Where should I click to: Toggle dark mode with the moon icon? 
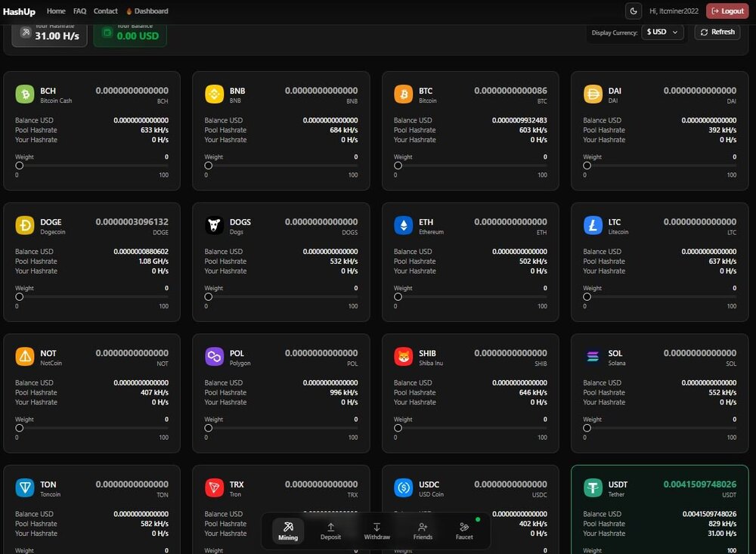tap(634, 11)
